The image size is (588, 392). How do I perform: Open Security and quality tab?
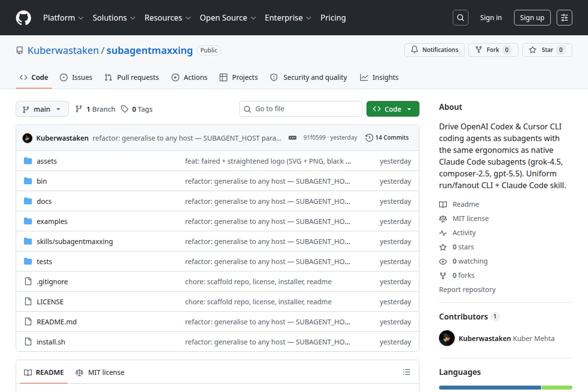coord(309,77)
